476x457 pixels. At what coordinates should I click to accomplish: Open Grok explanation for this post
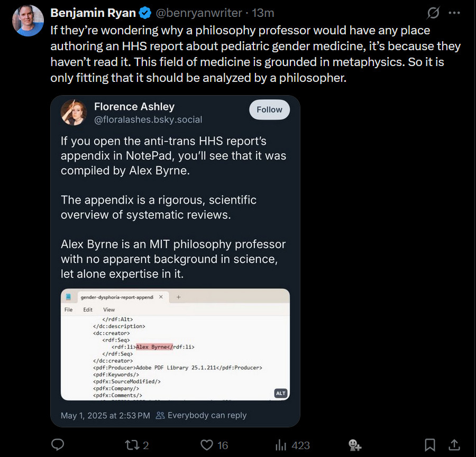coord(433,14)
